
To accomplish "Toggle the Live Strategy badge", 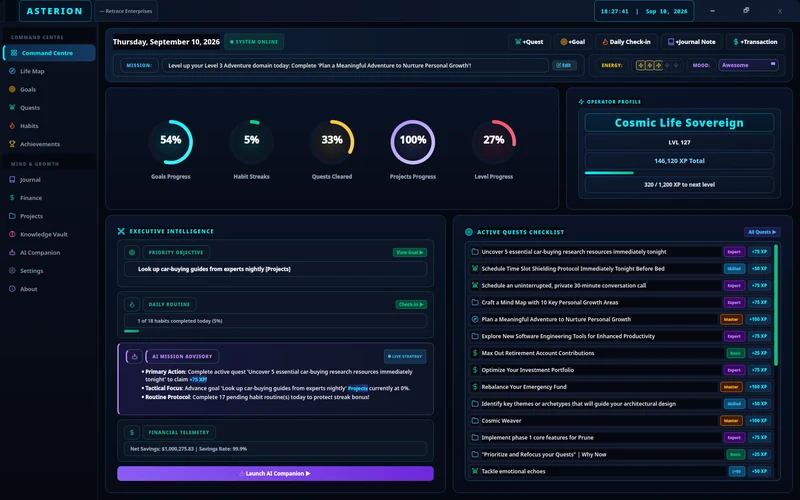I will click(405, 356).
